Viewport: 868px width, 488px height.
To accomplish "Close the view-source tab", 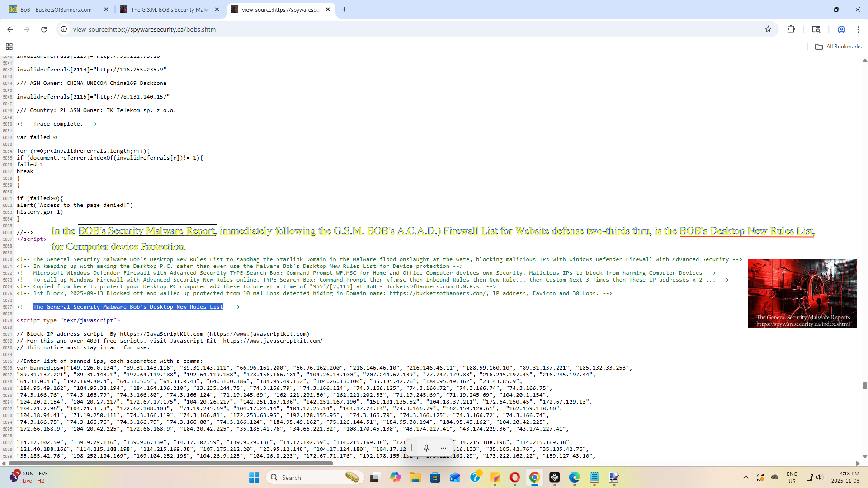I will coord(328,9).
